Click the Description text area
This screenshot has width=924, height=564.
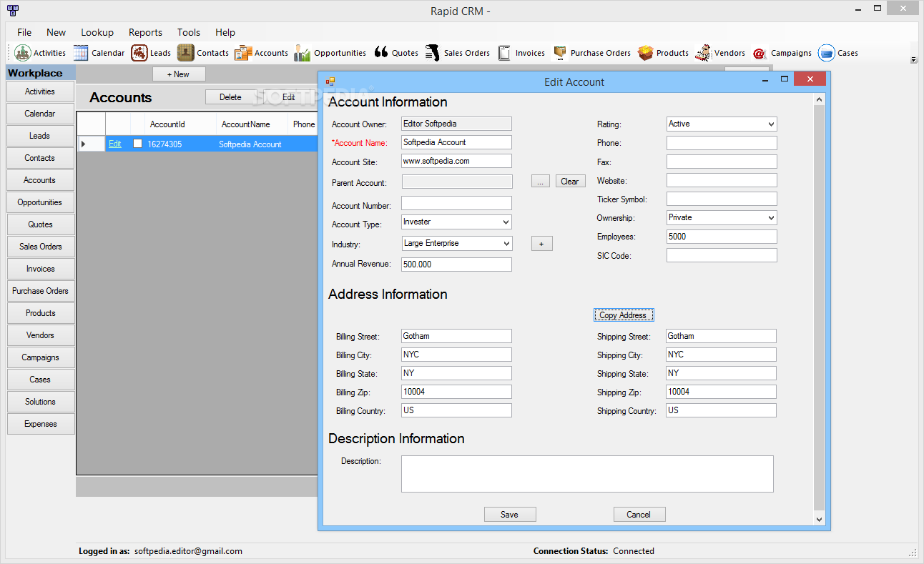[587, 474]
